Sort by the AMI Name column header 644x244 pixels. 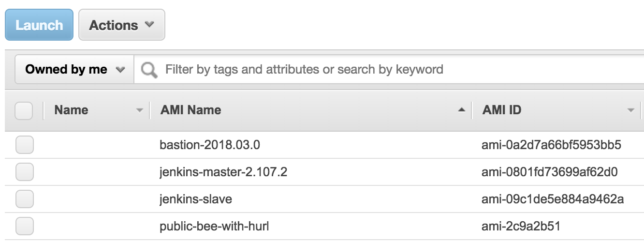pyautogui.click(x=191, y=110)
